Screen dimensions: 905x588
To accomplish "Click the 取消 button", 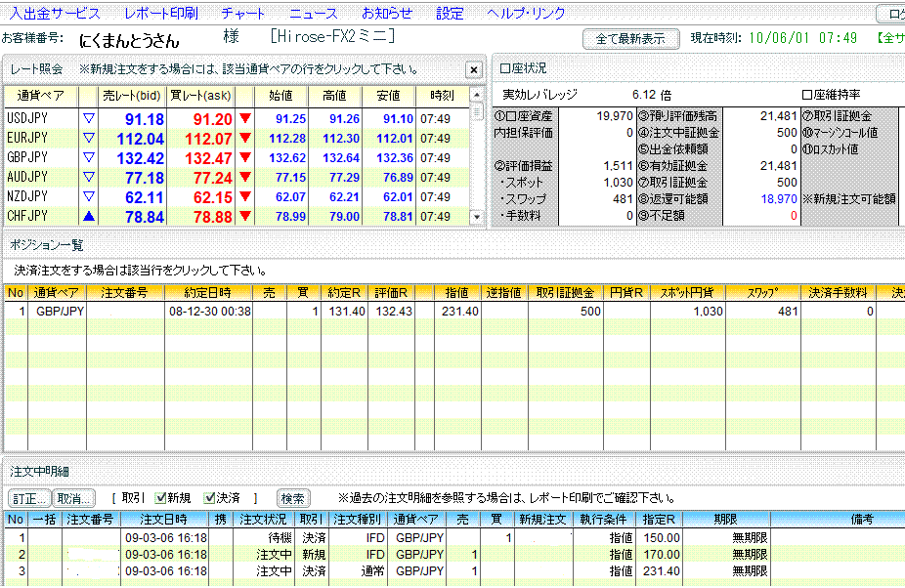I will (x=73, y=498).
